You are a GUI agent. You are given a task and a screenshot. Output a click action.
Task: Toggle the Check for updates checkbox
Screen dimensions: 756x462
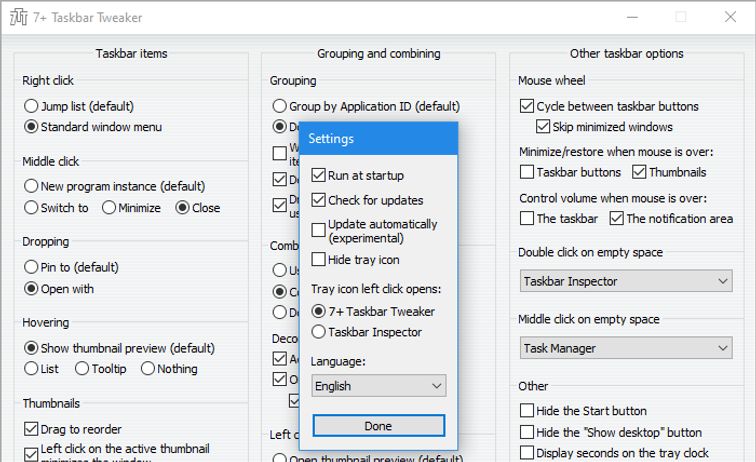point(319,200)
